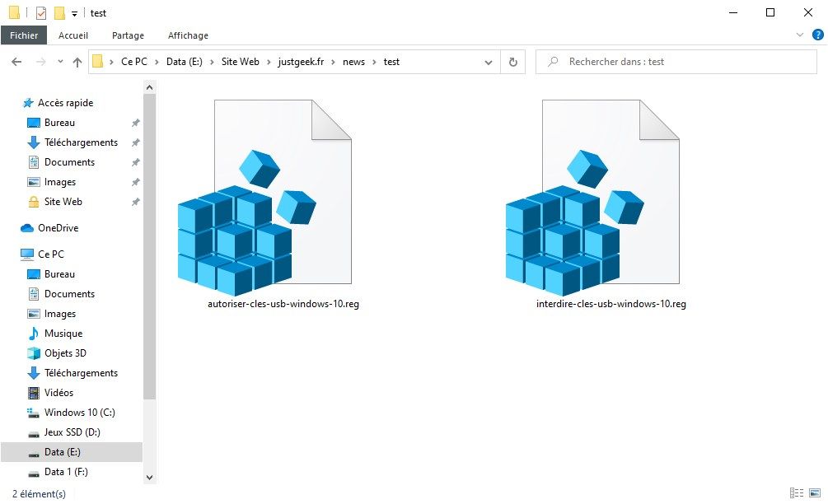The width and height of the screenshot is (828, 504).
Task: Expand the address bar history dropdown
Action: pos(489,63)
